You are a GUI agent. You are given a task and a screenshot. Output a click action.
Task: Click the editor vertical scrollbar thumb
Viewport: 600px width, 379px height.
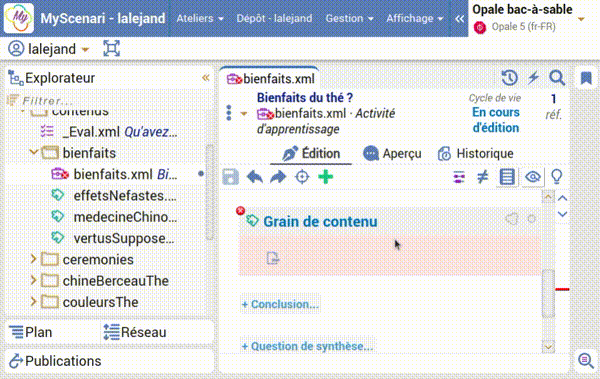click(548, 293)
